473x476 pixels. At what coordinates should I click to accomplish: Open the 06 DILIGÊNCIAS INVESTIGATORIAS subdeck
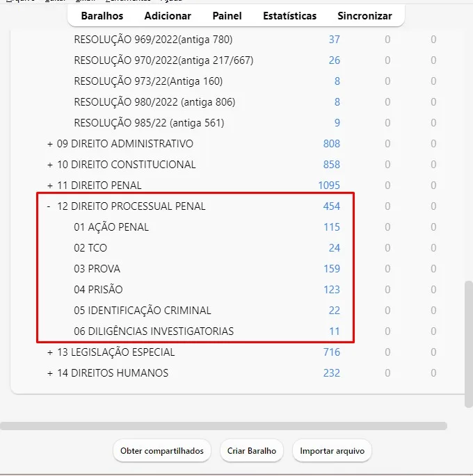tap(154, 331)
